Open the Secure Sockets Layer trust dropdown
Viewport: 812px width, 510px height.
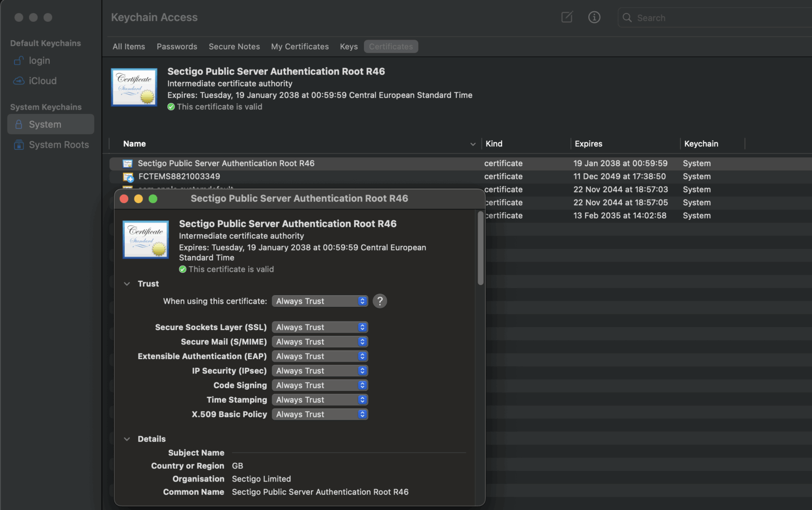[x=320, y=327]
